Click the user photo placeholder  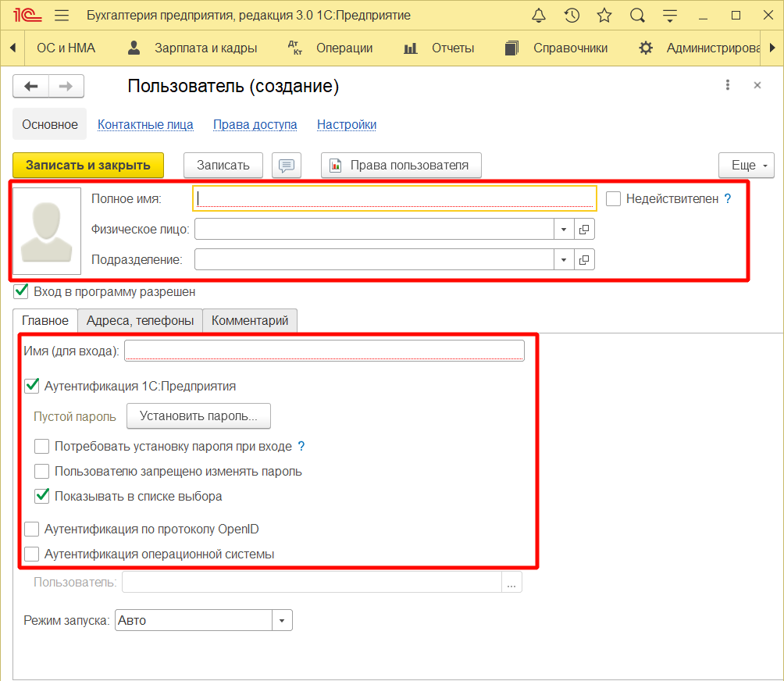coord(47,231)
